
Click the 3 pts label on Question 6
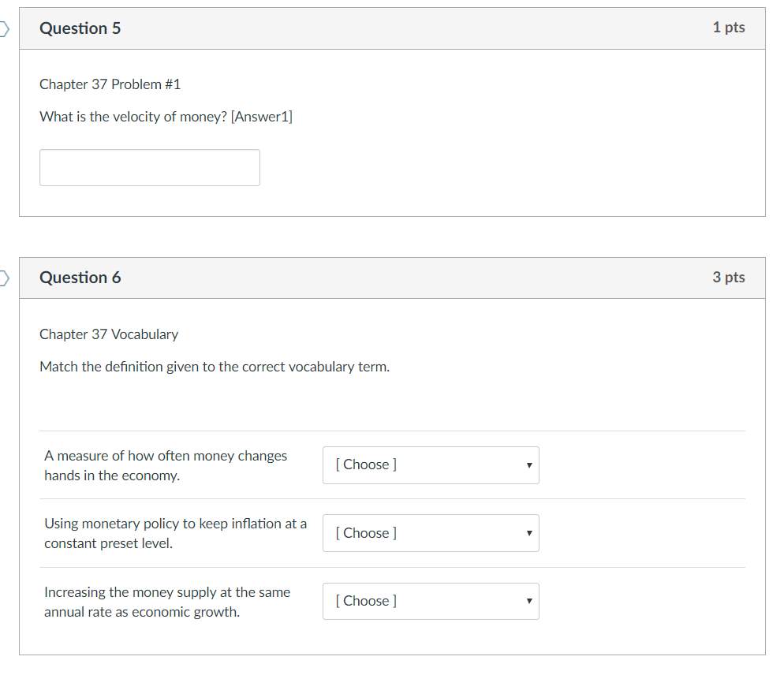point(728,277)
